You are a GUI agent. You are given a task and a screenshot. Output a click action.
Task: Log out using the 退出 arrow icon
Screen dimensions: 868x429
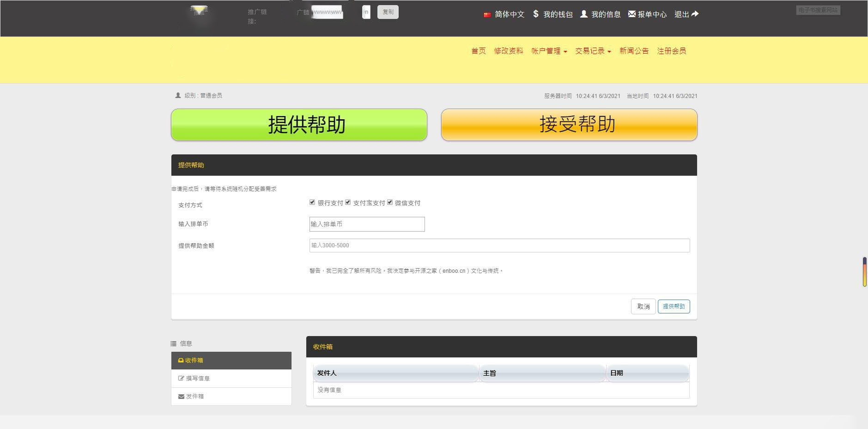[695, 14]
